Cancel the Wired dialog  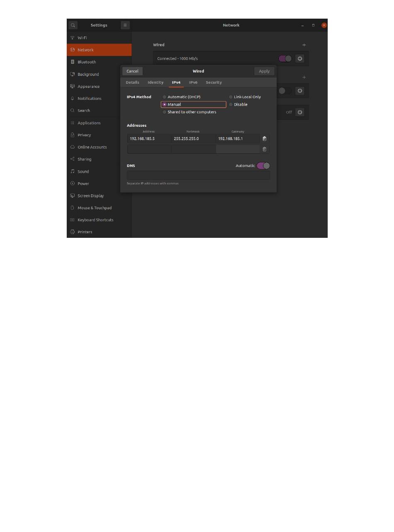(132, 71)
